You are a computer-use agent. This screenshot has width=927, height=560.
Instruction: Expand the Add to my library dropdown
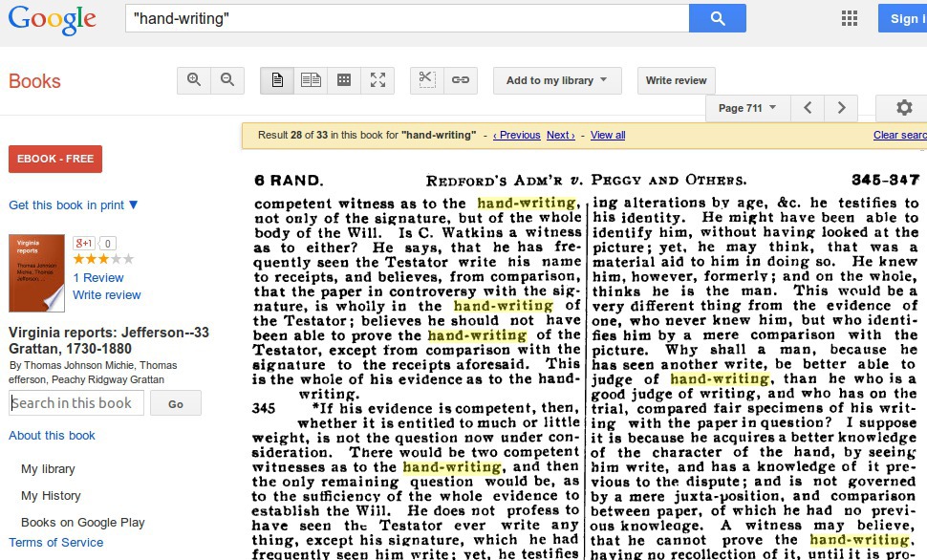[x=557, y=80]
